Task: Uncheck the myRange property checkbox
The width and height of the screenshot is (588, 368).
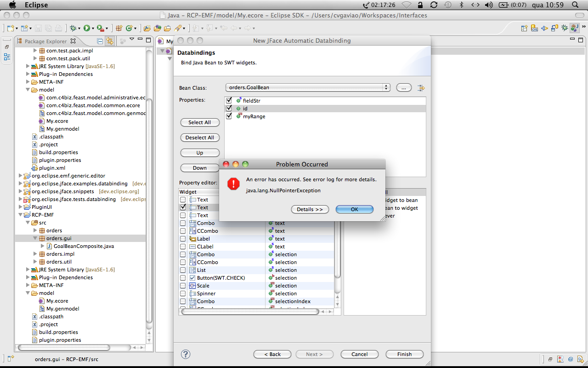Action: (229, 116)
